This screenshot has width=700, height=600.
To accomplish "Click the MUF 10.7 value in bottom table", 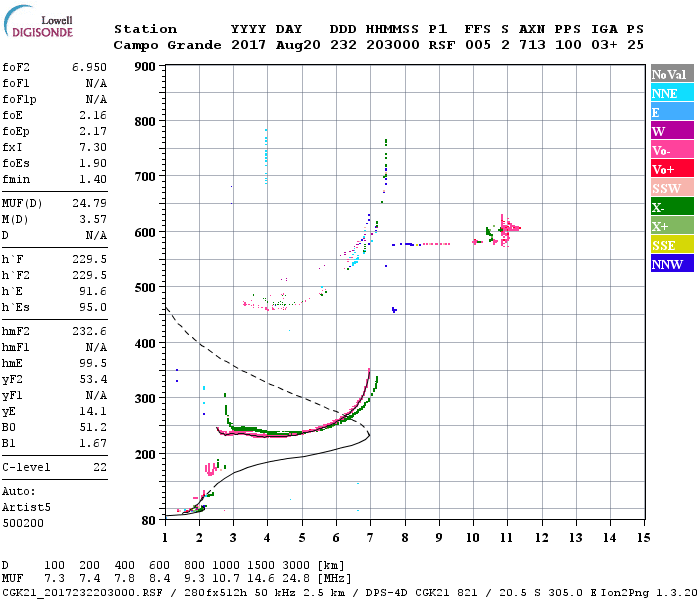I will [225, 579].
